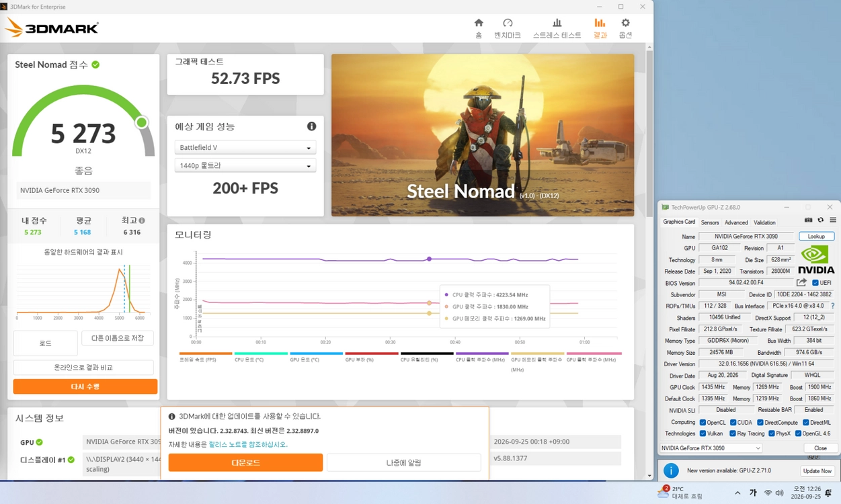Click the info icon next to 최고
The image size is (841, 504).
tap(142, 220)
